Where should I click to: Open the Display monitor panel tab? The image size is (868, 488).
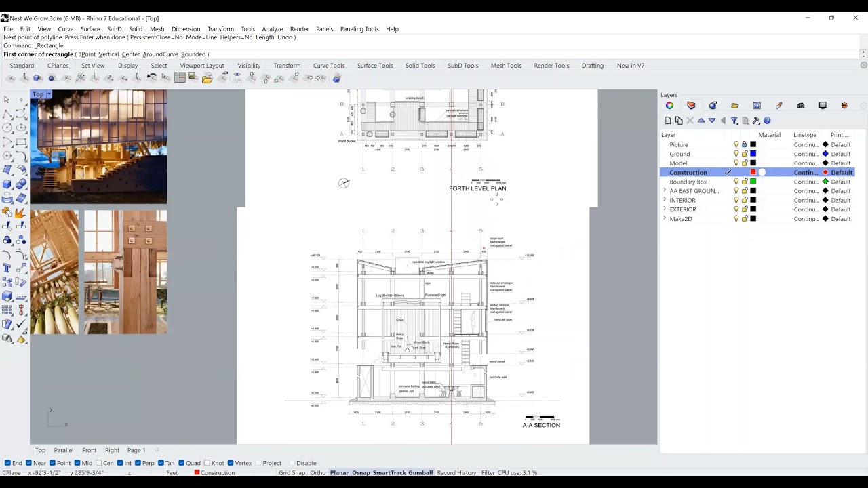pos(823,106)
